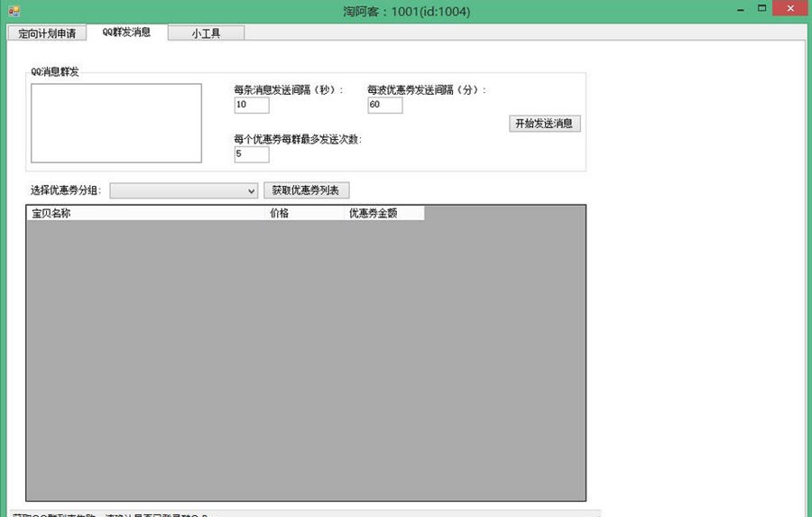Viewport: 812px width, 517px height.
Task: Click the QQ消息群发 message text area
Action: (116, 124)
